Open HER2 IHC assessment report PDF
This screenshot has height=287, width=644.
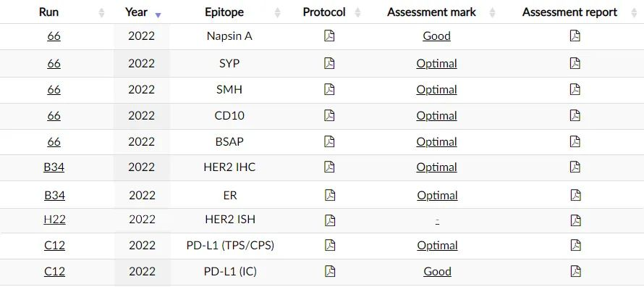pos(575,167)
